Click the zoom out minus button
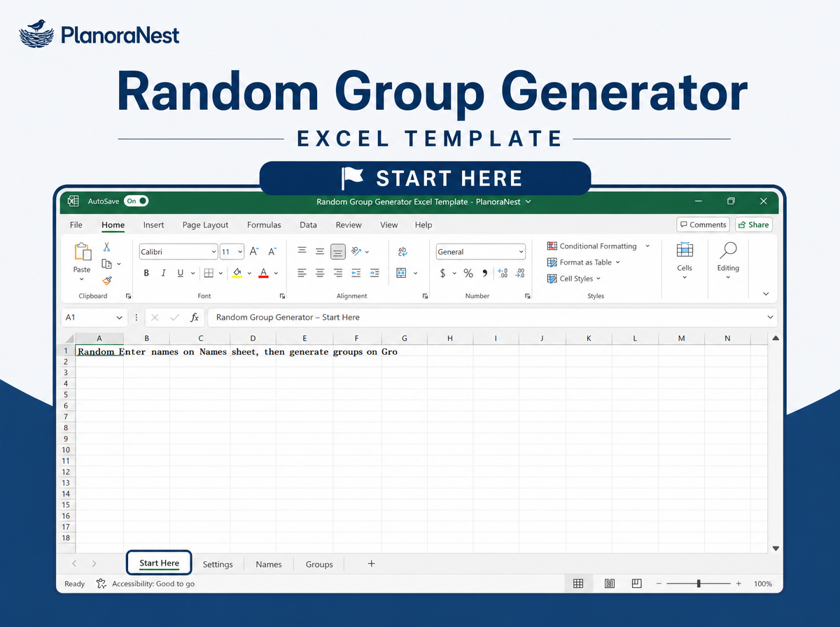Image resolution: width=840 pixels, height=627 pixels. (x=659, y=584)
